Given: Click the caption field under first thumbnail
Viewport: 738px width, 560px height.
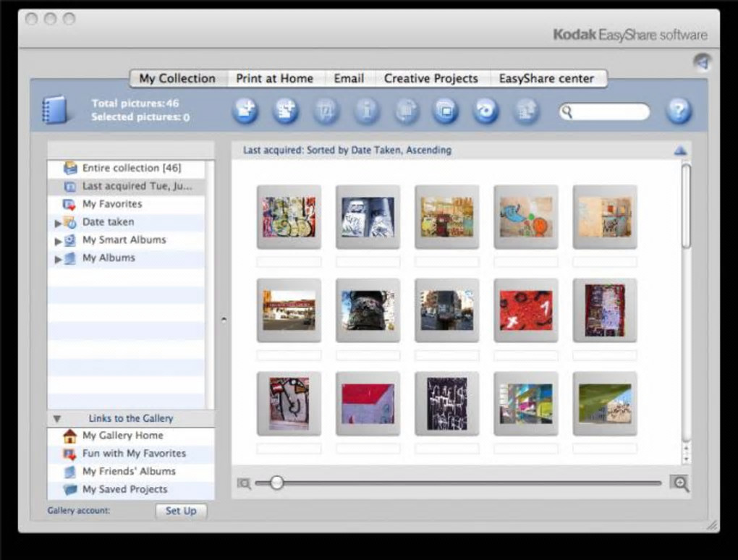Looking at the screenshot, I should (289, 262).
